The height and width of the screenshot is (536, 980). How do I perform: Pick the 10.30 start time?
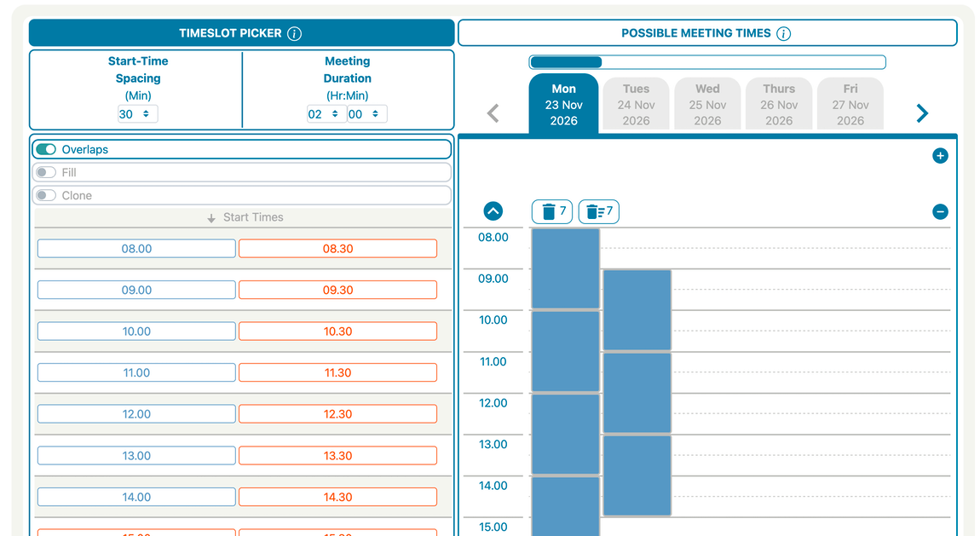(x=337, y=331)
